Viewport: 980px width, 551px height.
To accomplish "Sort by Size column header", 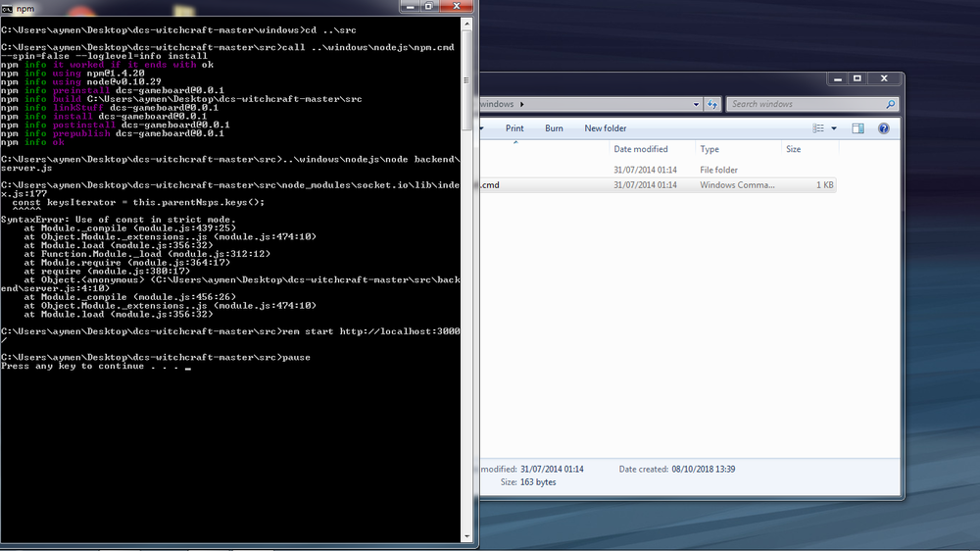I will click(x=793, y=149).
